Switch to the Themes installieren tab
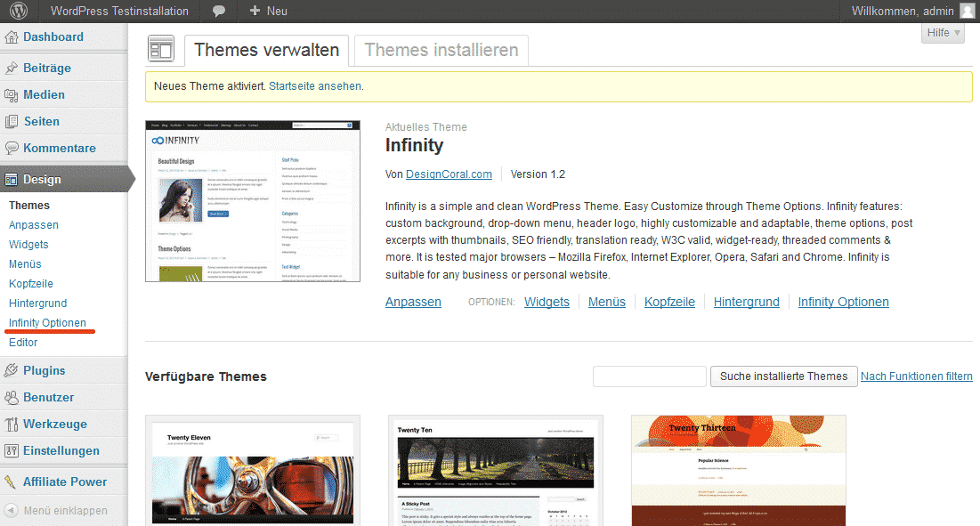This screenshot has width=980, height=526. [x=441, y=51]
